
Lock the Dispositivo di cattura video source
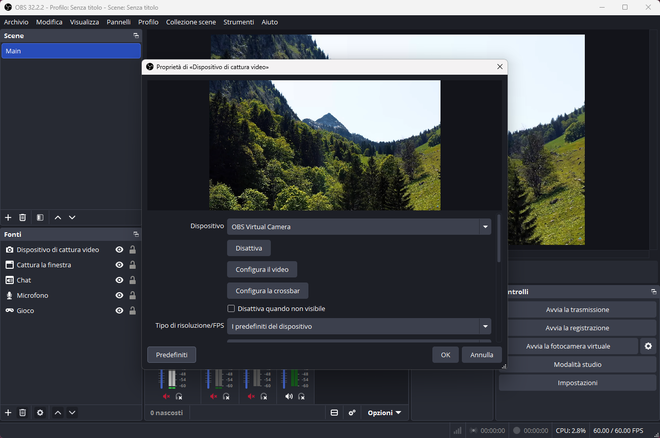click(133, 250)
